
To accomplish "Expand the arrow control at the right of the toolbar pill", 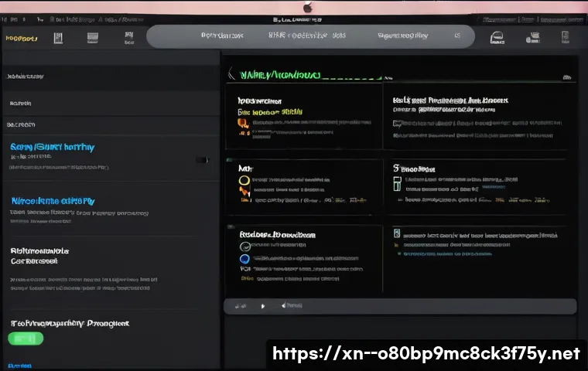I will click(x=457, y=36).
